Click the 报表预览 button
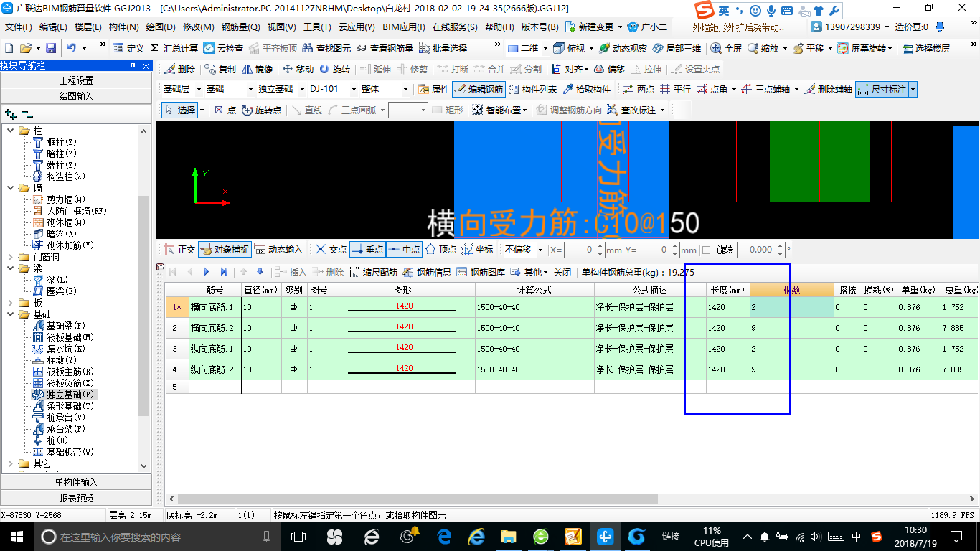The height and width of the screenshot is (551, 980). pyautogui.click(x=76, y=498)
